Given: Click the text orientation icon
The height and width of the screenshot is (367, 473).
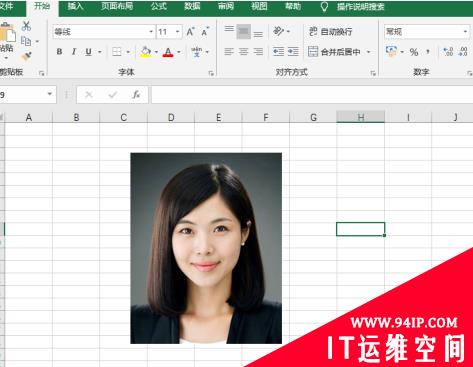Looking at the screenshot, I should [279, 31].
